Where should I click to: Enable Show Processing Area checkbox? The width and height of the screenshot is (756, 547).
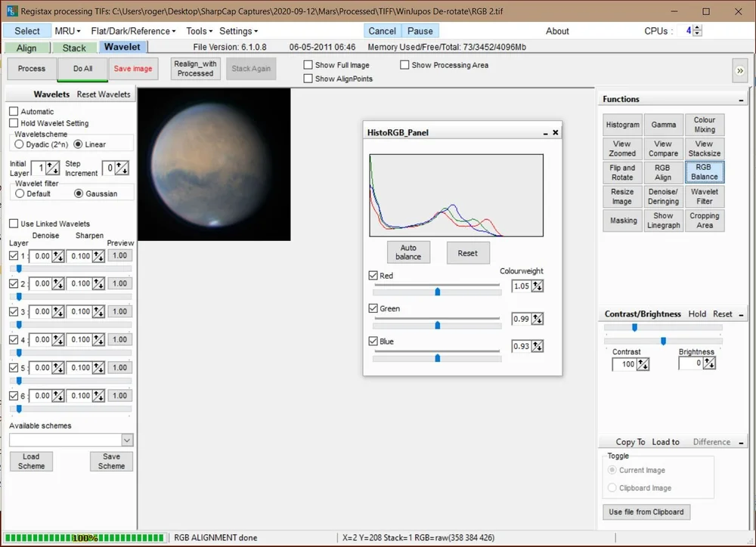click(x=404, y=64)
